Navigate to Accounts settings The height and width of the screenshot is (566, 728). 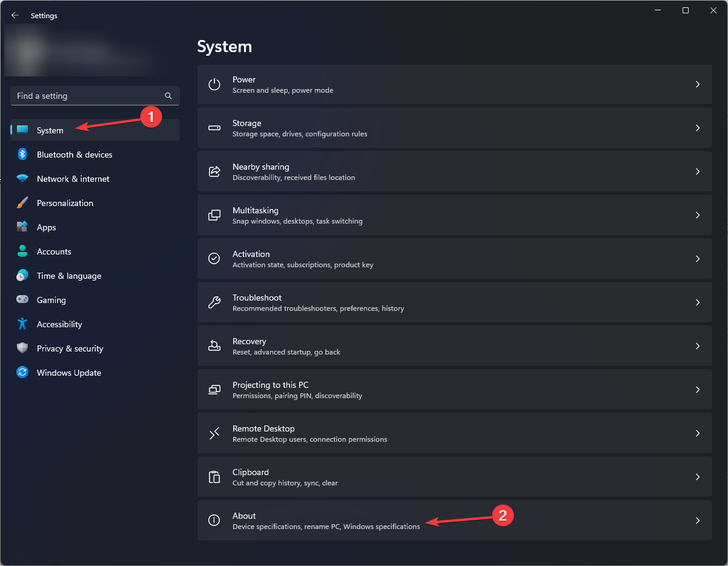[95, 251]
